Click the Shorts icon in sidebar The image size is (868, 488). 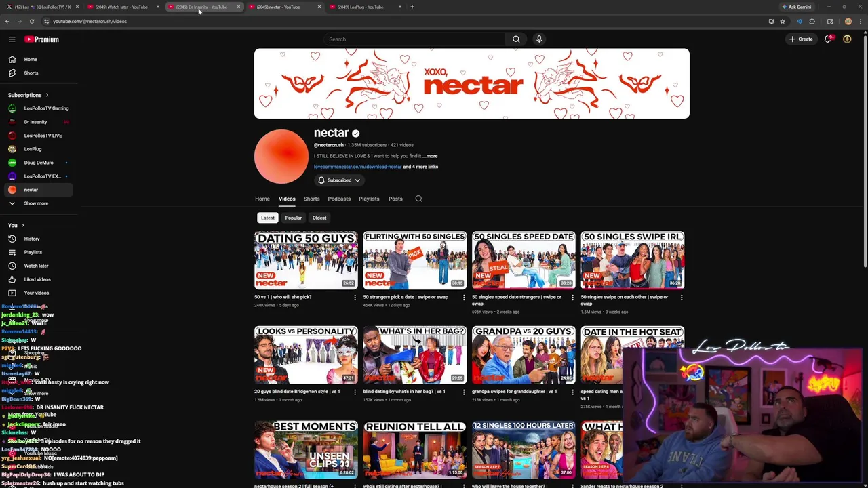(12, 73)
